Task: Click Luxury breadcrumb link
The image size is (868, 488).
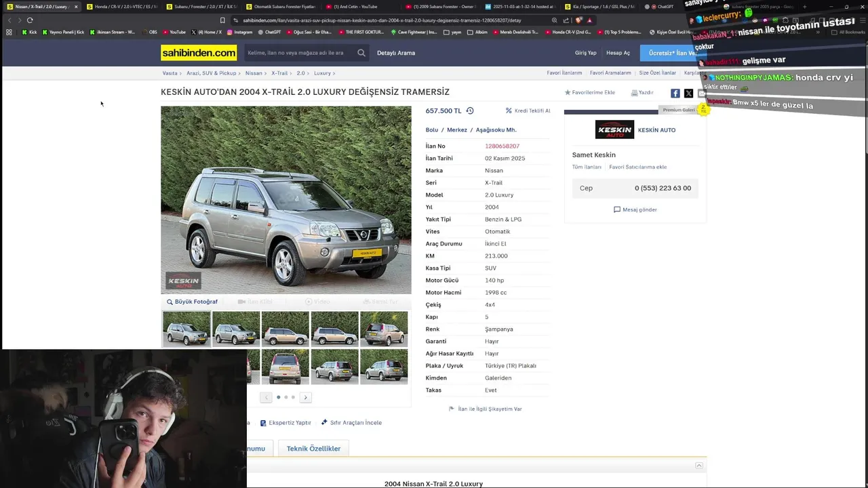Action: tap(322, 73)
